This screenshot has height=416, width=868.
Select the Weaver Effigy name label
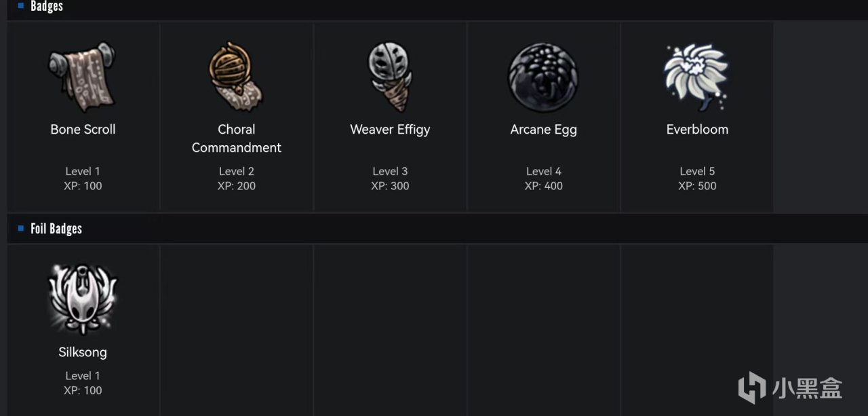[390, 130]
